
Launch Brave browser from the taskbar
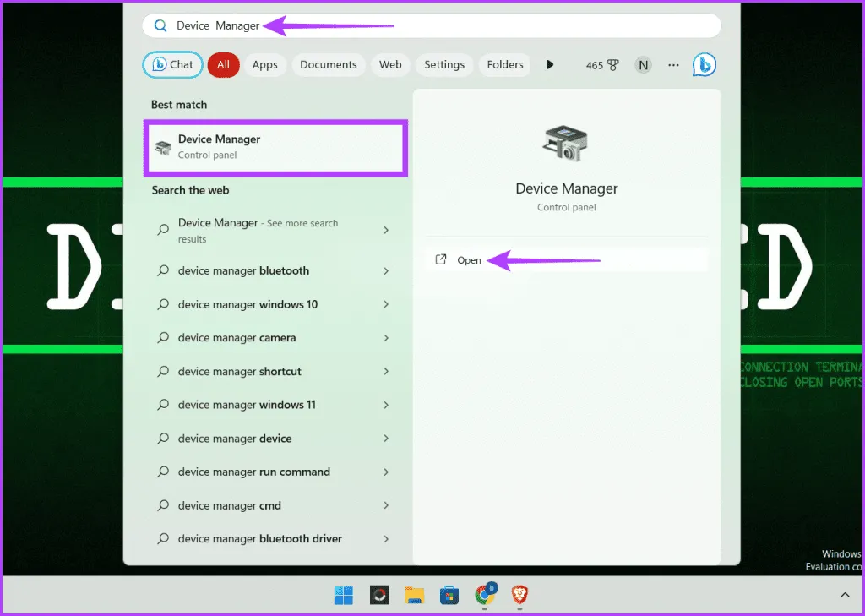pos(520,596)
